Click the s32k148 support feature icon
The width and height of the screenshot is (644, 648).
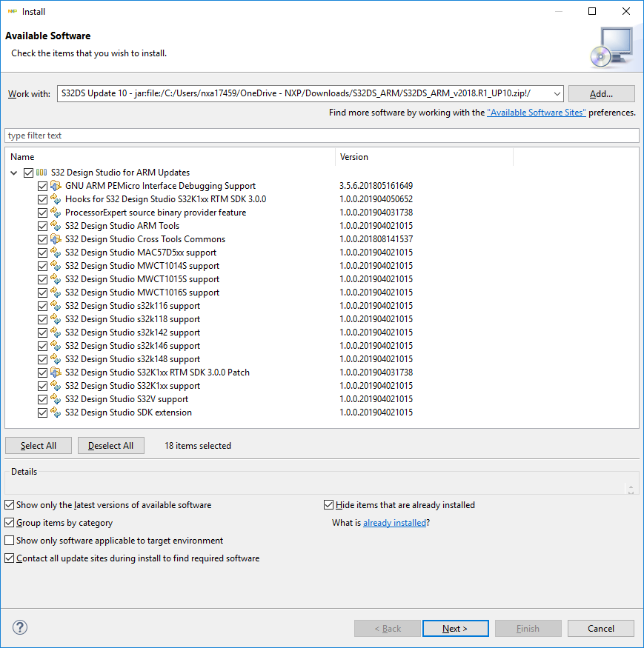(56, 359)
